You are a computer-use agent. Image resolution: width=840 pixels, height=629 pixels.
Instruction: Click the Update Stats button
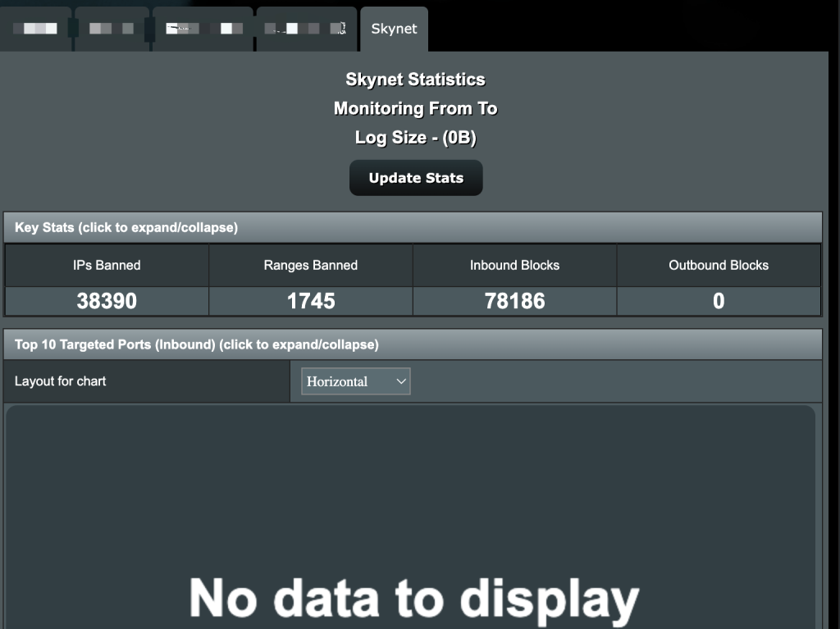(416, 178)
